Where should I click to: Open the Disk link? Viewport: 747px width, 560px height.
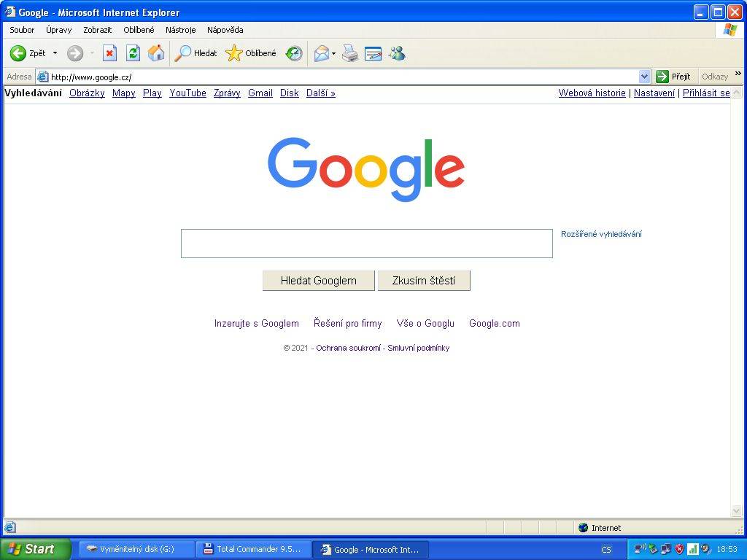(x=289, y=93)
